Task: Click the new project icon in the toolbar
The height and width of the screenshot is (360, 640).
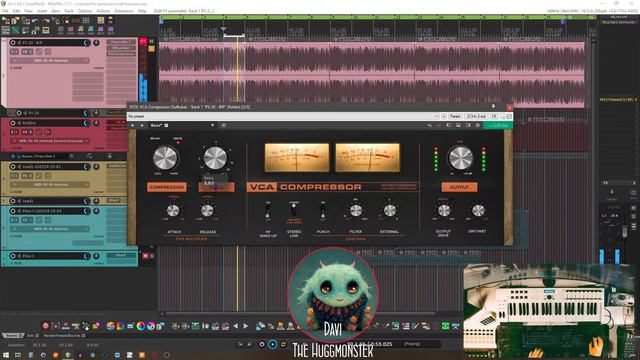Action: pyautogui.click(x=6, y=20)
